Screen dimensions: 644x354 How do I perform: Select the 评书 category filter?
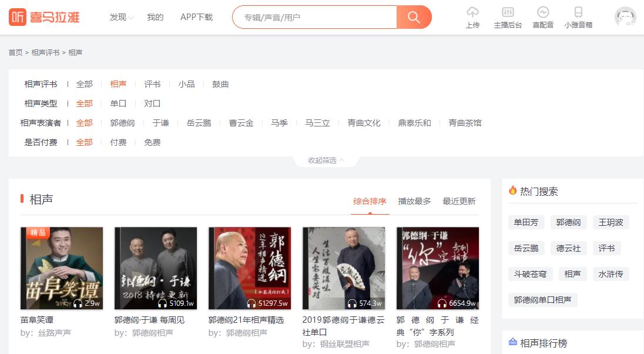click(152, 84)
